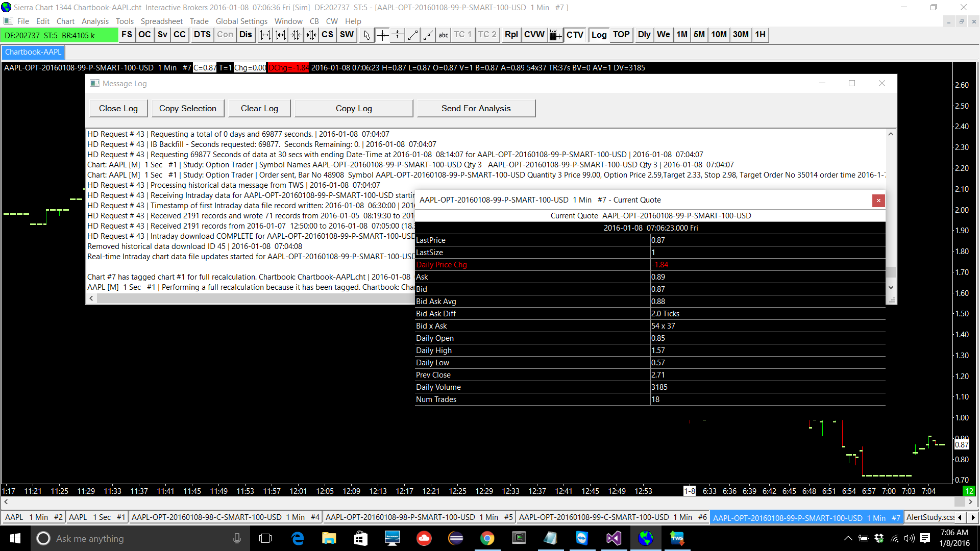980x551 pixels.
Task: Open the Chart menu
Action: (x=65, y=21)
